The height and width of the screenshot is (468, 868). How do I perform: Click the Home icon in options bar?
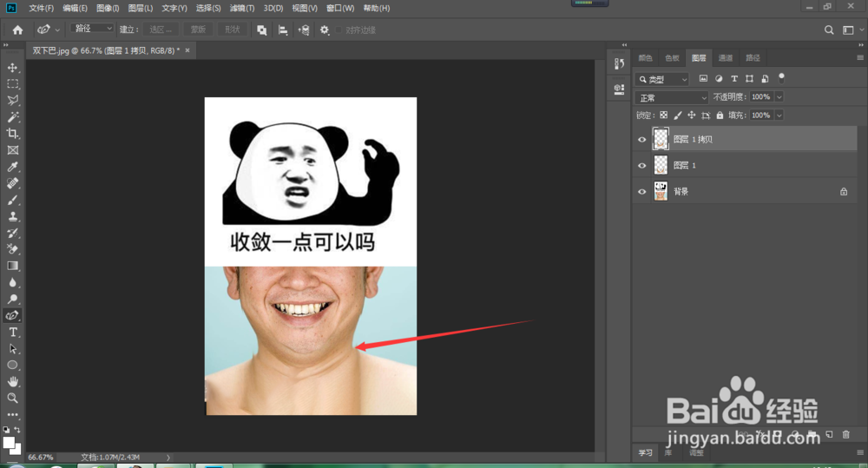click(x=17, y=30)
